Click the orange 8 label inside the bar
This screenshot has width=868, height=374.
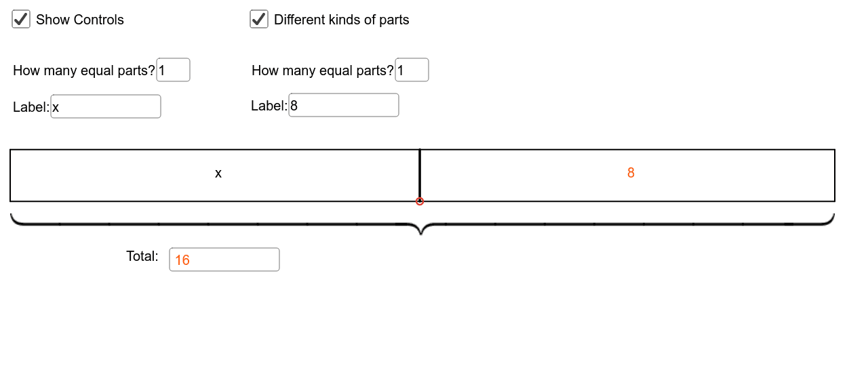(x=631, y=173)
